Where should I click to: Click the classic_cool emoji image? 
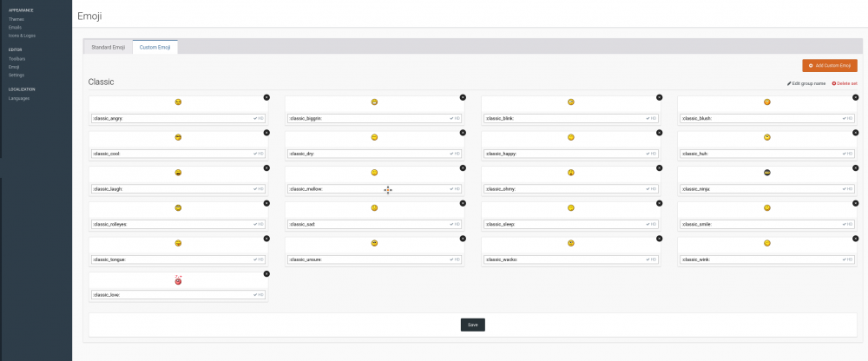178,137
